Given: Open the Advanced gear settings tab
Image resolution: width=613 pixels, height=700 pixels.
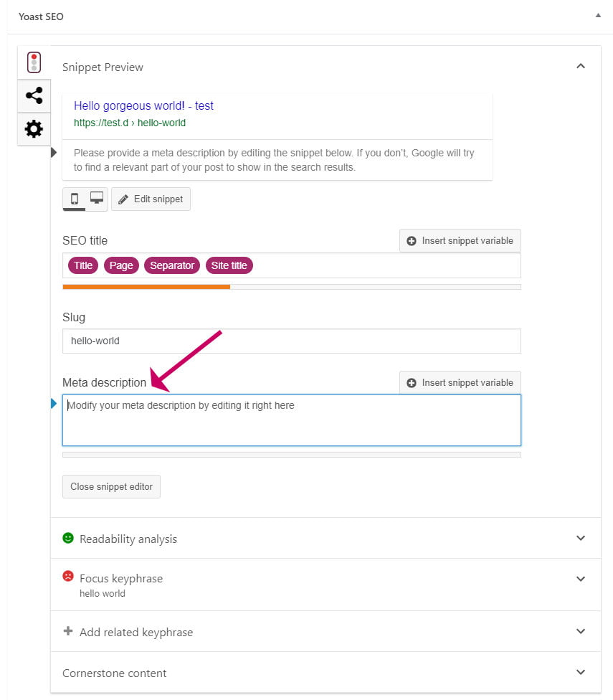Looking at the screenshot, I should 34,129.
